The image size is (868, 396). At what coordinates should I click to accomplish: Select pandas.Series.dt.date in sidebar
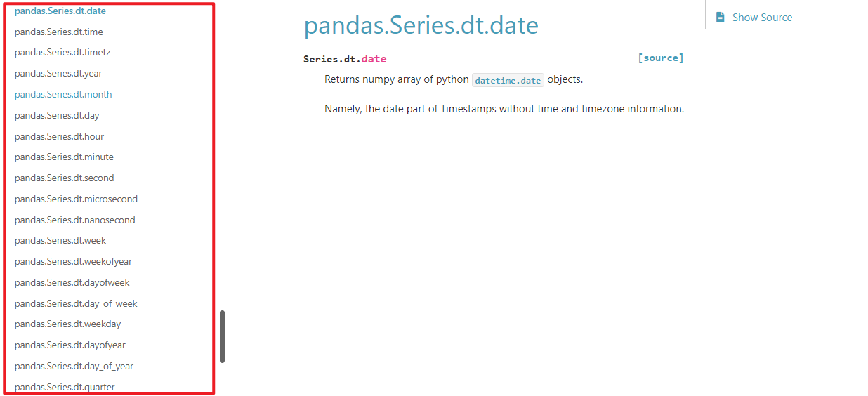60,11
